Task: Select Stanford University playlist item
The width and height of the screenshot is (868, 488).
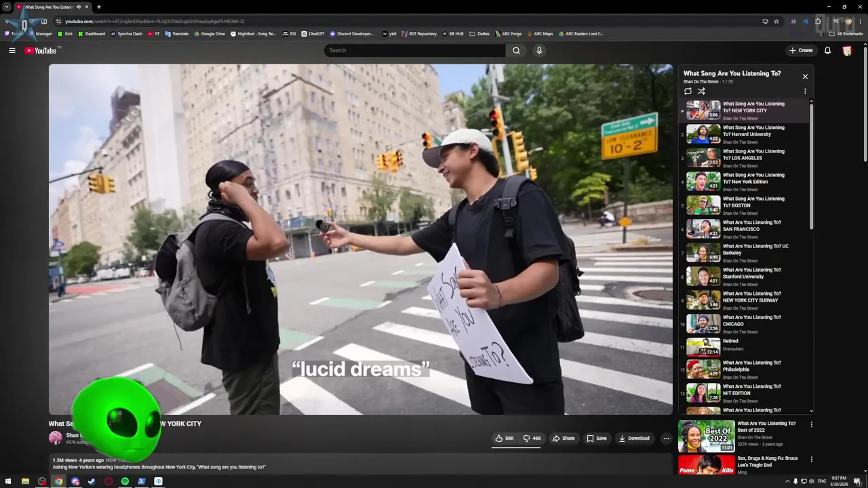Action: tap(744, 277)
